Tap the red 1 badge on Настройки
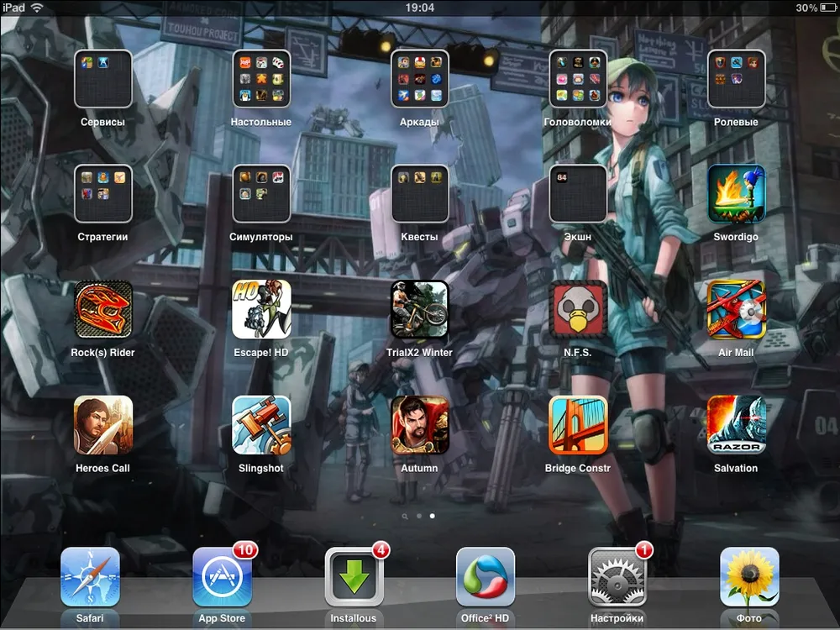This screenshot has height=630, width=840. point(644,550)
